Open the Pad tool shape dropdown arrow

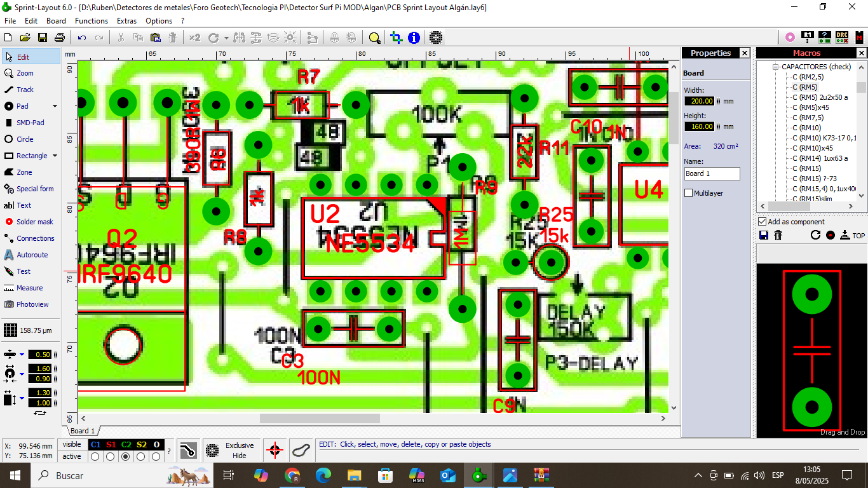click(55, 106)
